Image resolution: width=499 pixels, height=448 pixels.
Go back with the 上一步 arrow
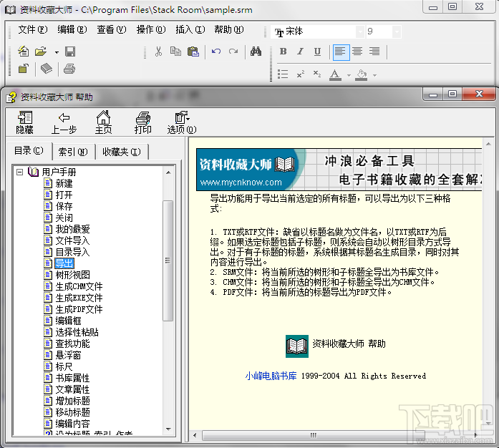pyautogui.click(x=64, y=122)
